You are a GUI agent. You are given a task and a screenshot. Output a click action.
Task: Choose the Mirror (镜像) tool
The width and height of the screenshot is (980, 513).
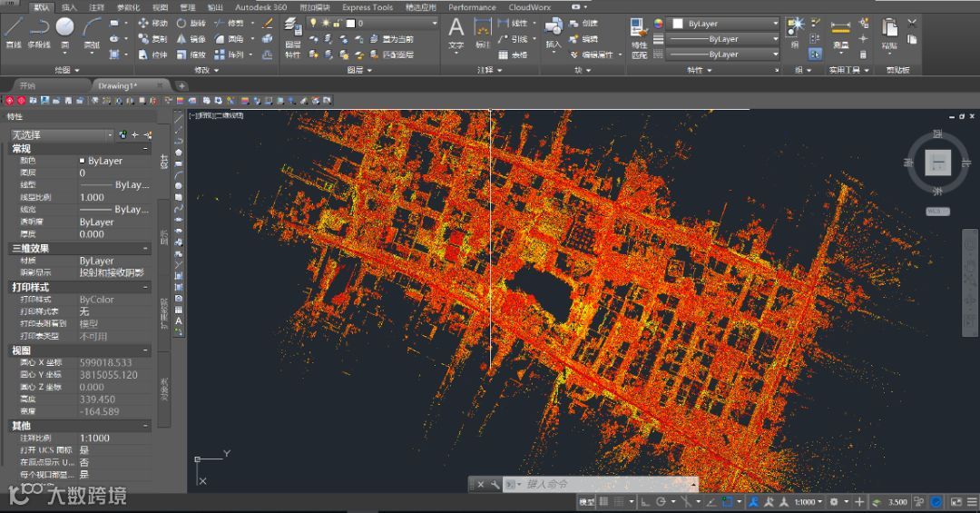(191, 39)
